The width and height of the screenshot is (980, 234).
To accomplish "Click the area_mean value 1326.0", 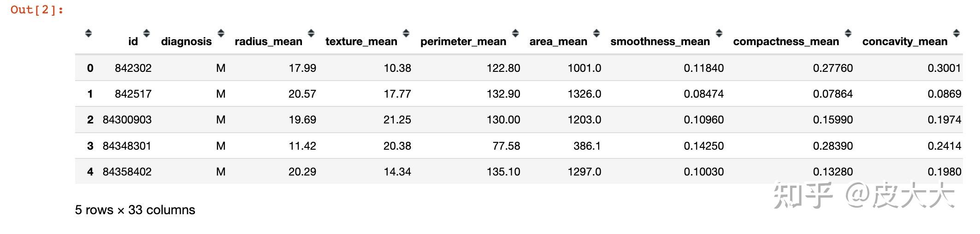I will tap(584, 94).
